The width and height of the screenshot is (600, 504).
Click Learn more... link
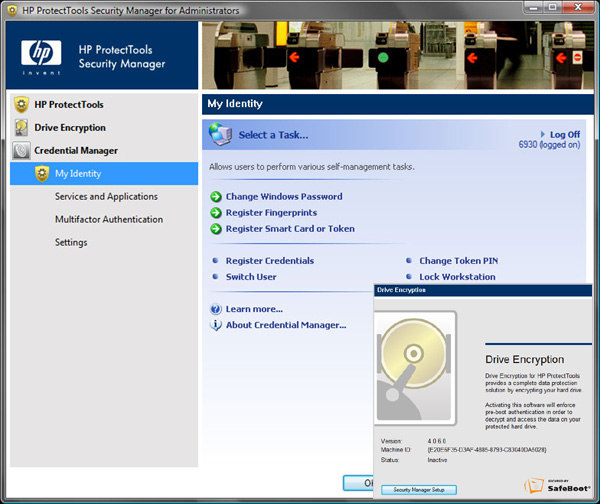(254, 309)
